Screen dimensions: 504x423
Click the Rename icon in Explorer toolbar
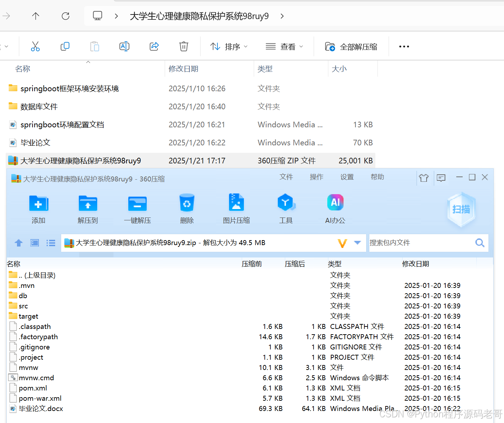tap(124, 46)
